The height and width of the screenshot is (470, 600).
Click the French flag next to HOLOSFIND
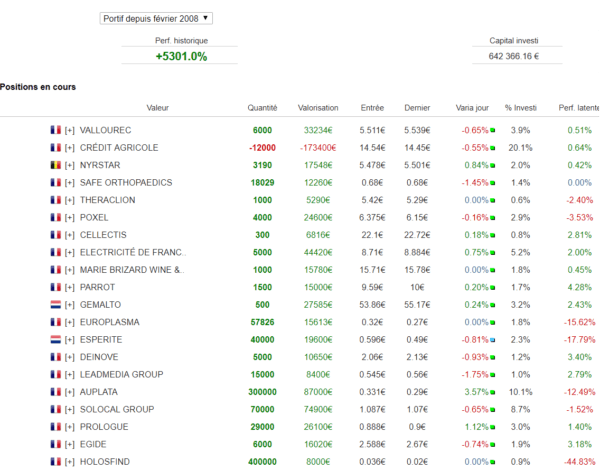(55, 462)
